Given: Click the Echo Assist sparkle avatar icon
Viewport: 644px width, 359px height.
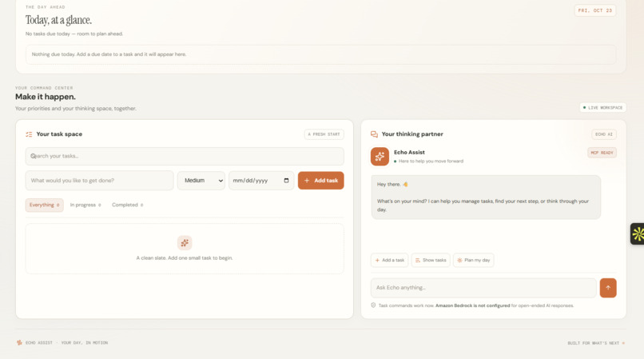Looking at the screenshot, I should tap(380, 157).
